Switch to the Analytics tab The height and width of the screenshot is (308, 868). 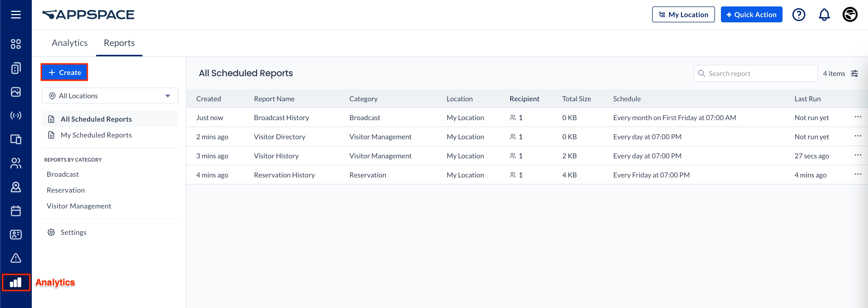(69, 43)
